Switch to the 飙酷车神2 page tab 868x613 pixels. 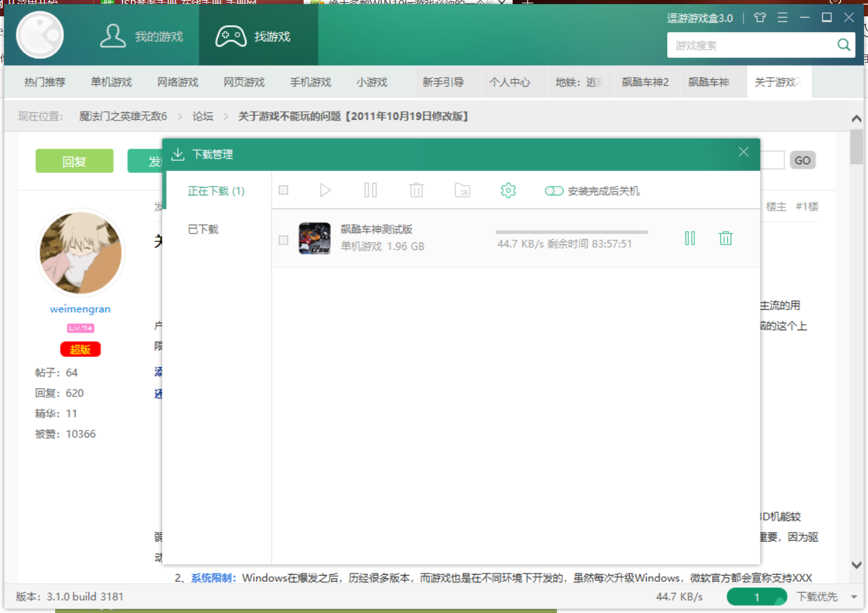(645, 82)
